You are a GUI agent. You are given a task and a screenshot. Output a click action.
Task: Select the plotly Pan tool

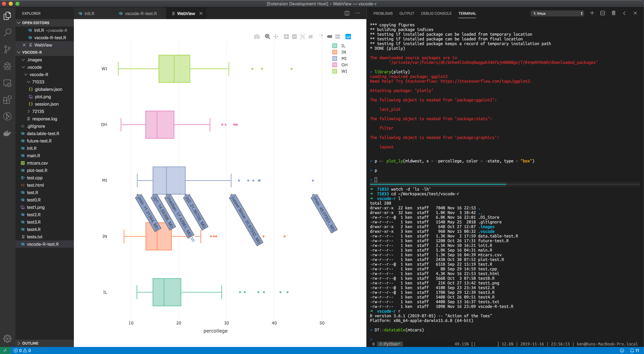click(275, 36)
